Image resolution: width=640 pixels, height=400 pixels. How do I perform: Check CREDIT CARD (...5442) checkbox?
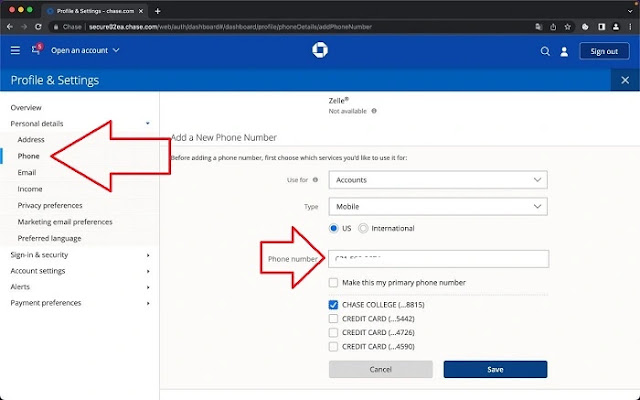pos(333,319)
